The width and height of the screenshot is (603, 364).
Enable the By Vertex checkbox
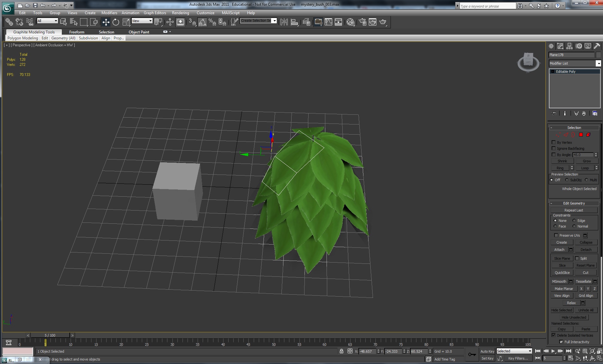[554, 142]
